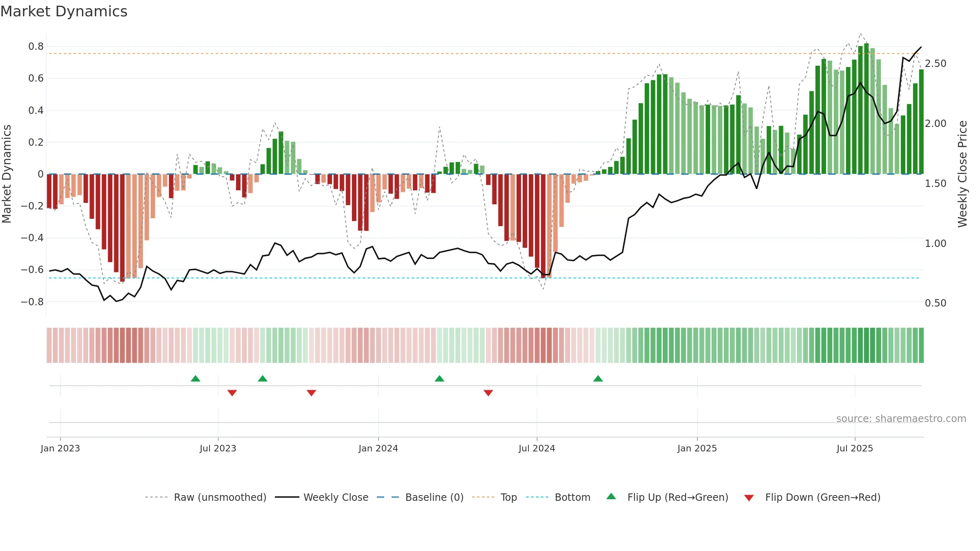Click the vertical Market Dynamics axis title

coord(7,174)
